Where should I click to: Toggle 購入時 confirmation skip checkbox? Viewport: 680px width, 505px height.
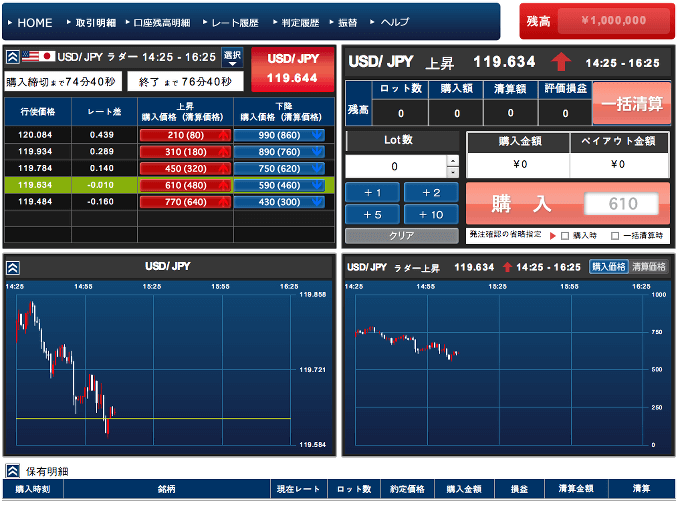tap(565, 236)
